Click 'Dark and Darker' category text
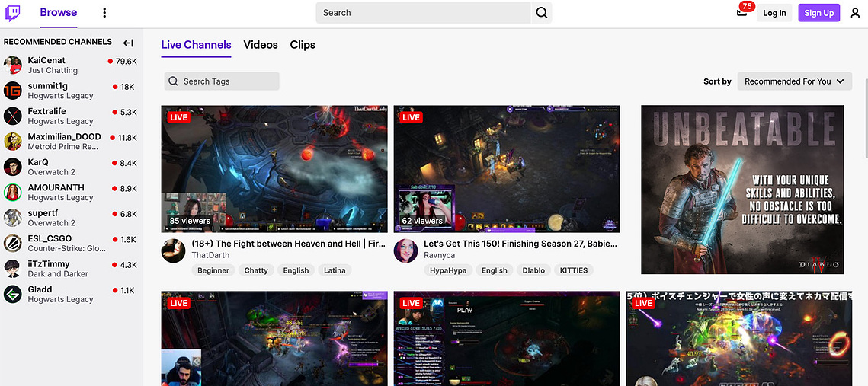This screenshot has width=868, height=386. tap(58, 274)
